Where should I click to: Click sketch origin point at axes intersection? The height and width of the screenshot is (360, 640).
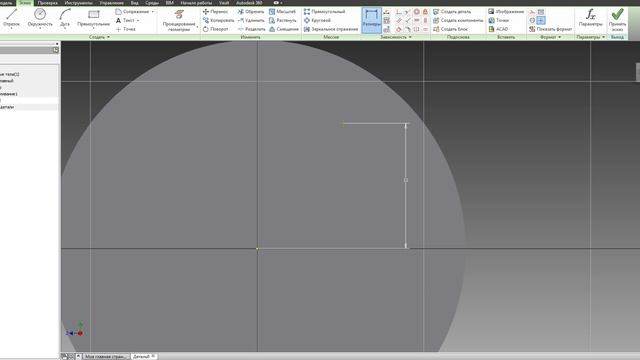pyautogui.click(x=257, y=248)
